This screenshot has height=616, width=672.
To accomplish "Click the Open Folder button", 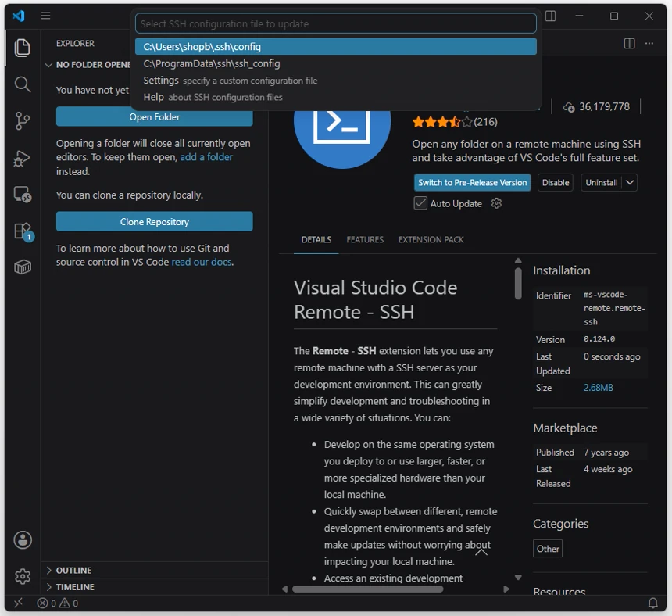I will (154, 117).
